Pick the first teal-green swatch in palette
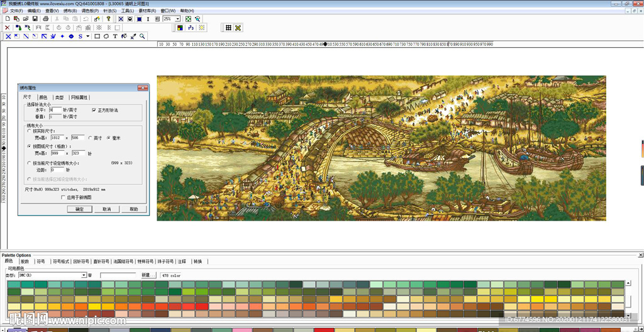This screenshot has width=644, height=332. 13,284
